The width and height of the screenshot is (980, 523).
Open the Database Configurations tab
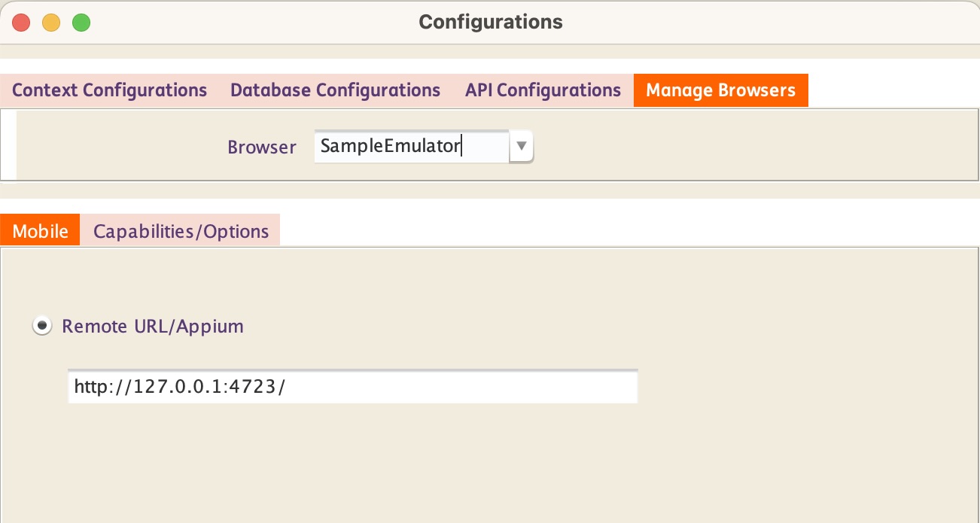[x=335, y=90]
